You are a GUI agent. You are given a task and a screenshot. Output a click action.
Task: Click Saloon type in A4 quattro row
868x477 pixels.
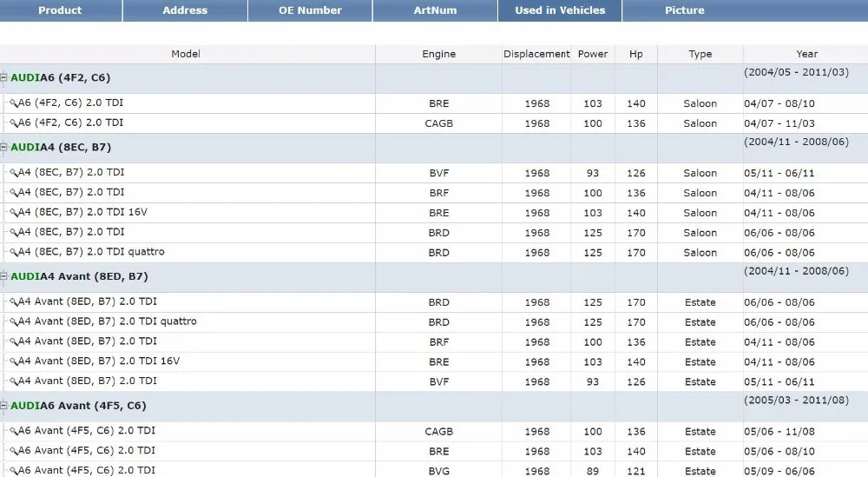point(700,253)
